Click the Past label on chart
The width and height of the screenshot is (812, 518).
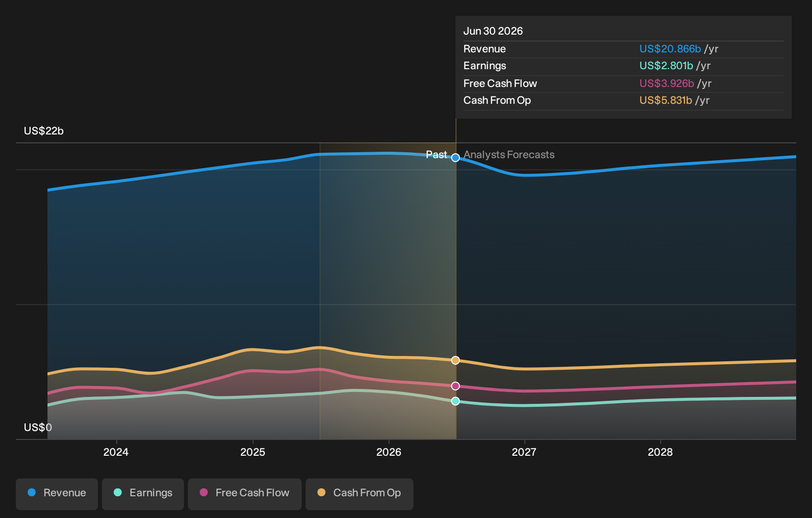pyautogui.click(x=437, y=155)
